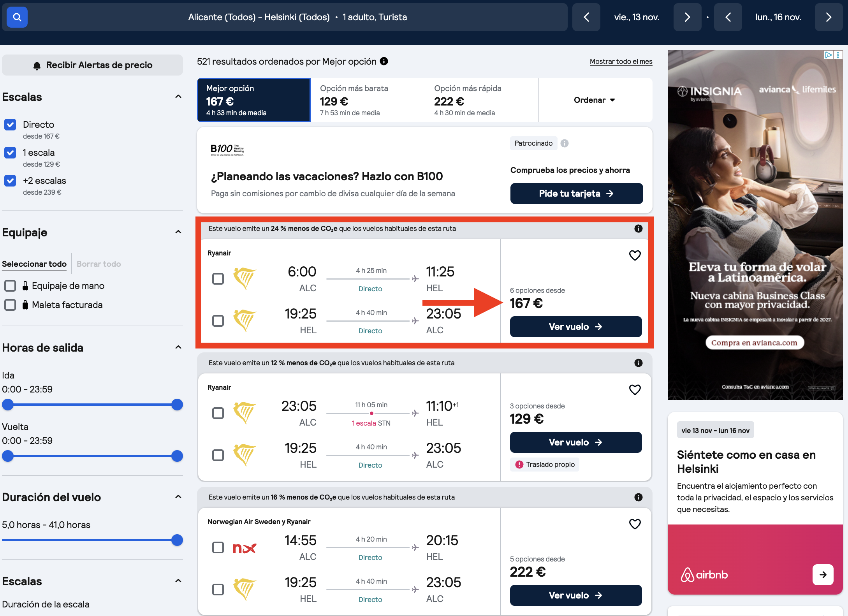This screenshot has height=616, width=848.
Task: Click the AdChoices icon on Avianca ad
Action: (x=828, y=55)
